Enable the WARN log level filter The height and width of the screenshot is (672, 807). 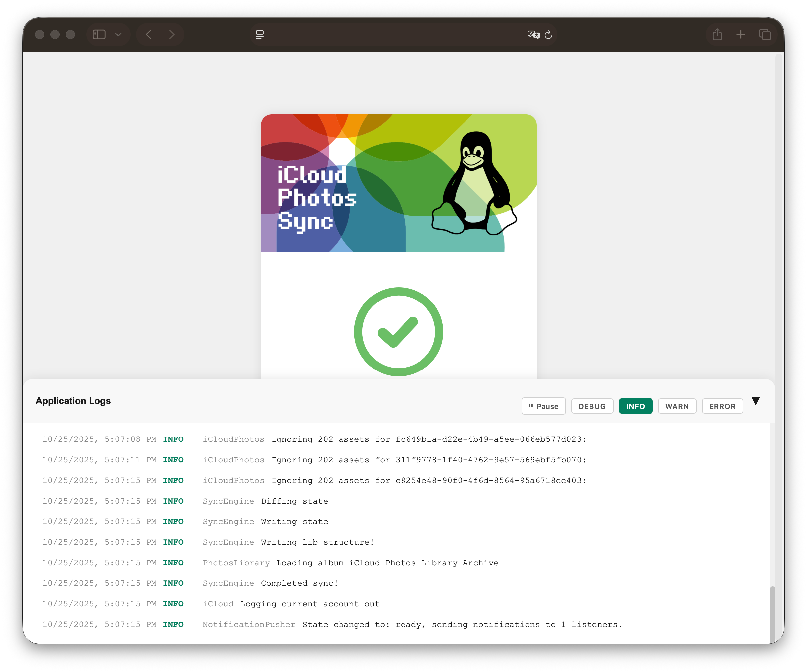tap(677, 406)
